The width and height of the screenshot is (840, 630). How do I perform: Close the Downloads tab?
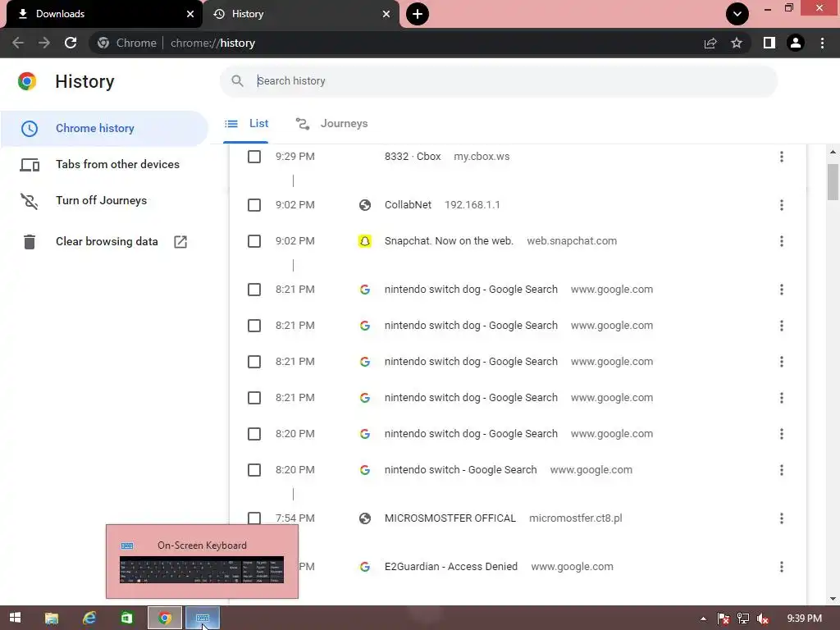coord(190,14)
